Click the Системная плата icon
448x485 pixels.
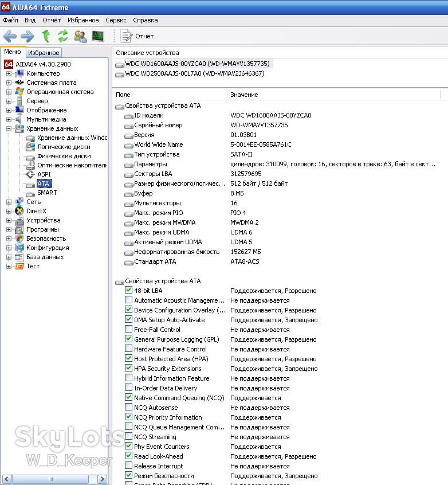coord(19,83)
